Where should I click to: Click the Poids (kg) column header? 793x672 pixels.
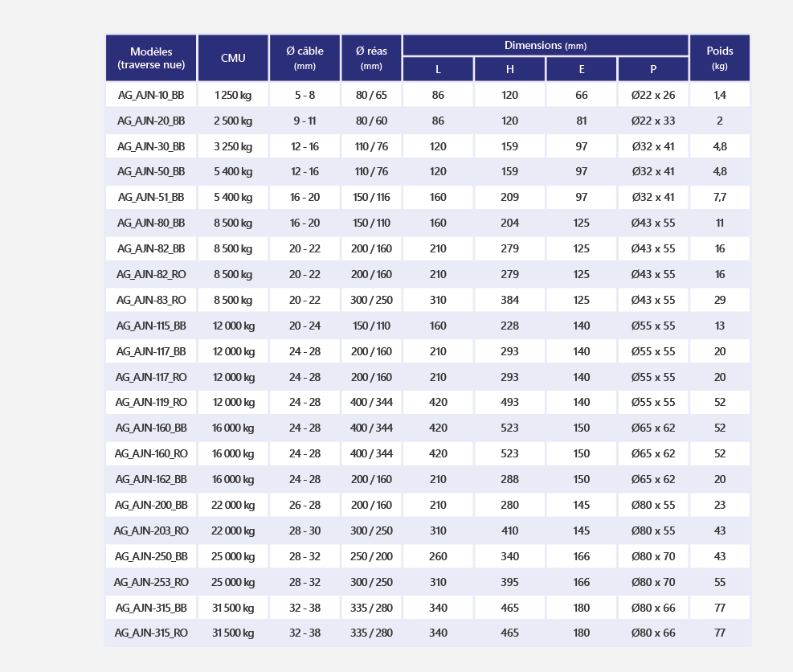(x=720, y=58)
